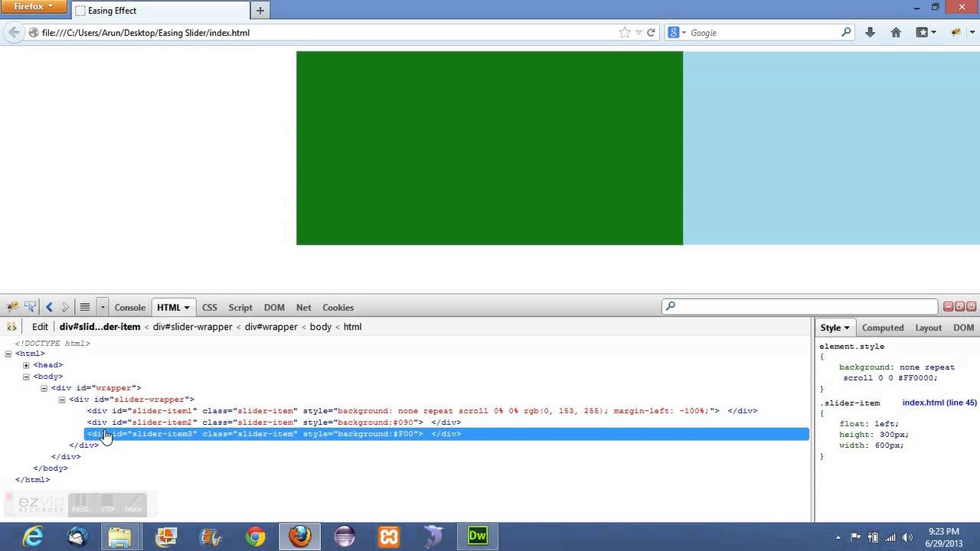
Task: Select body in the breadcrumb path
Action: click(321, 327)
